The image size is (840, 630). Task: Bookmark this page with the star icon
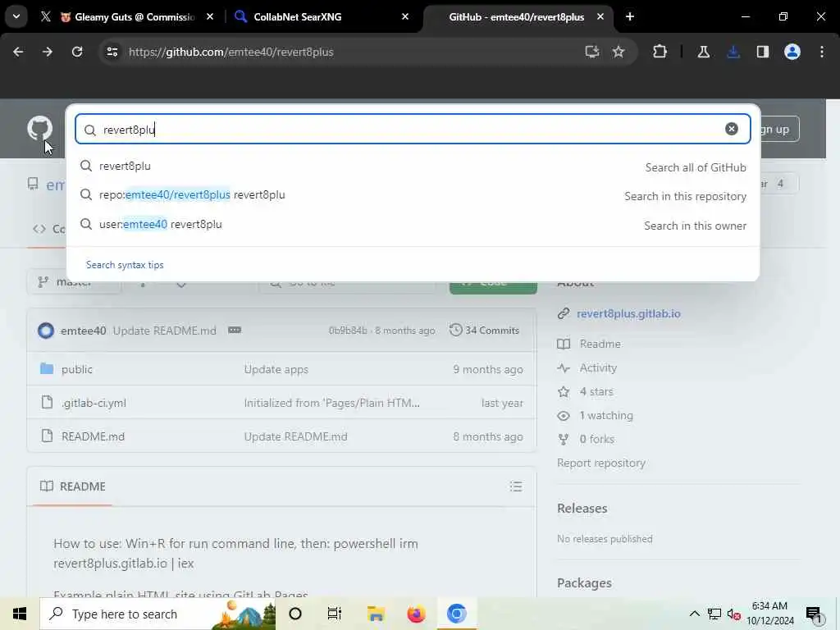point(619,52)
